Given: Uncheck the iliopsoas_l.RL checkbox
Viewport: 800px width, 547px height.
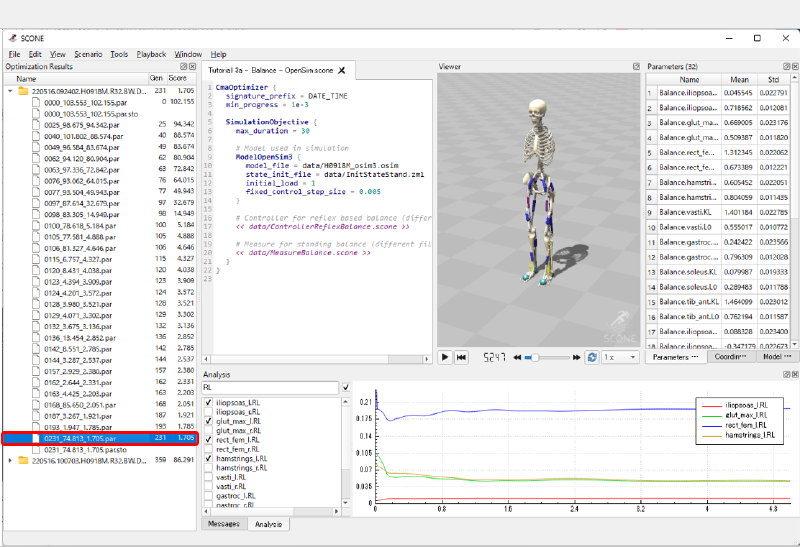Looking at the screenshot, I should click(208, 403).
